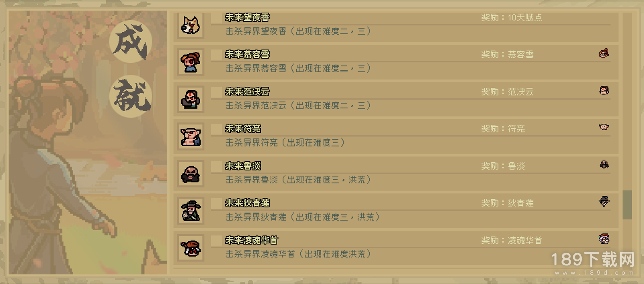Screen dimensions: 644x284
Task: Select the 未来符亮 bald character portrait
Action: 191,136
